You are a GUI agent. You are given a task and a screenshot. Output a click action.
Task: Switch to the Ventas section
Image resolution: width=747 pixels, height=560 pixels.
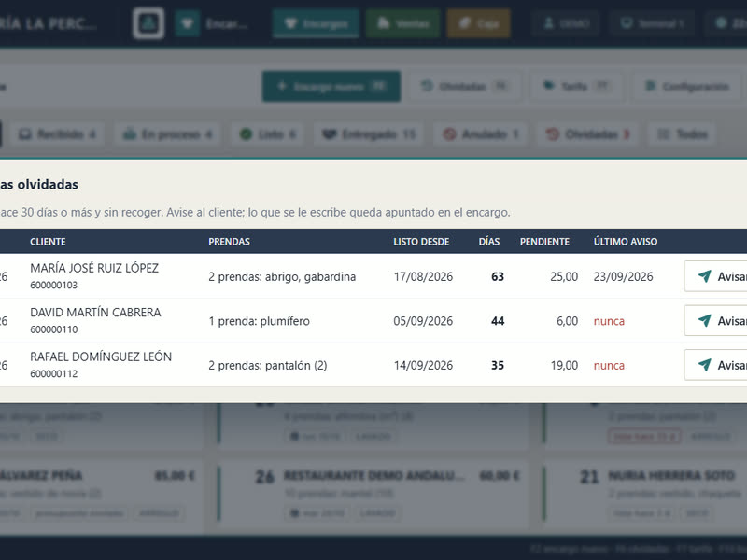[402, 23]
